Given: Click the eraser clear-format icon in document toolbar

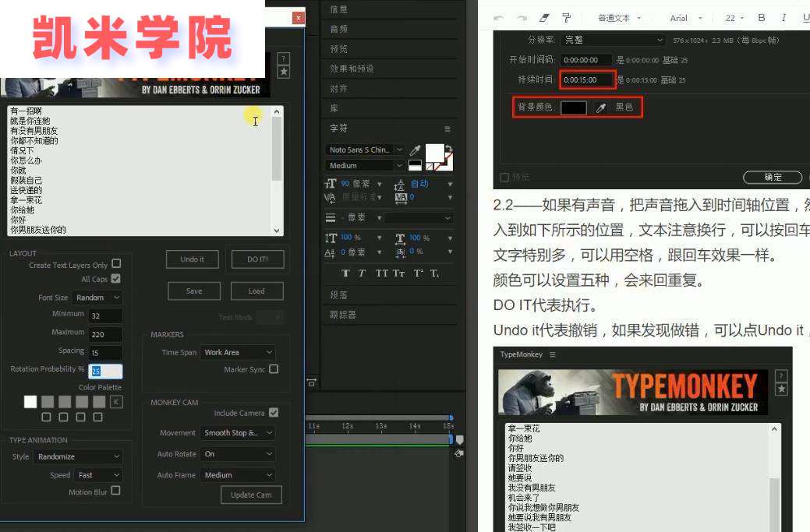Looking at the screenshot, I should 544,18.
